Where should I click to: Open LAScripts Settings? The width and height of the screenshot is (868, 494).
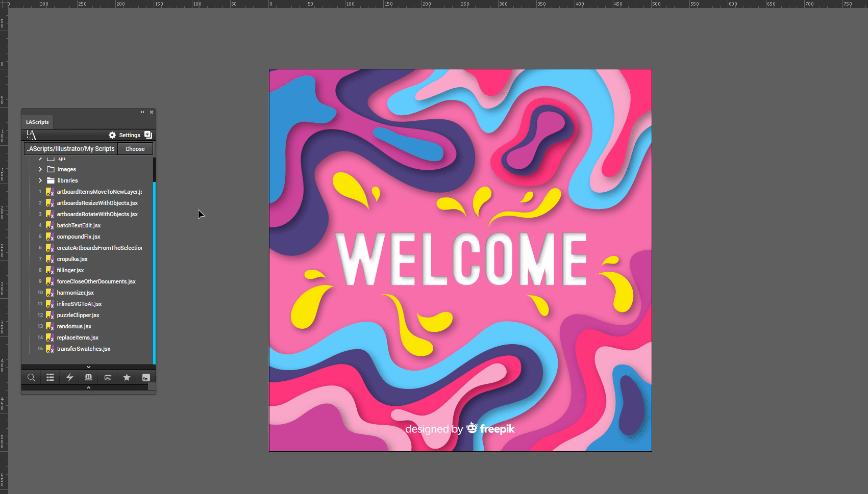(x=125, y=135)
